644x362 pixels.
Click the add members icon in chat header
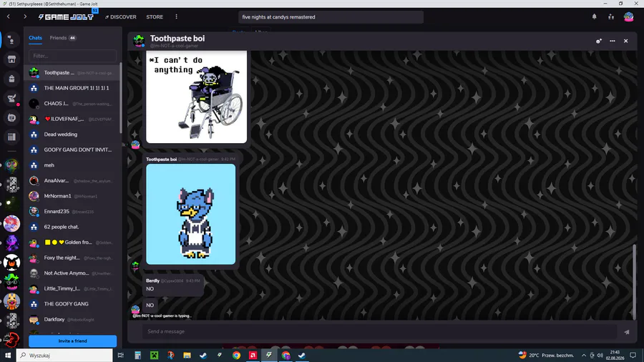(x=599, y=41)
